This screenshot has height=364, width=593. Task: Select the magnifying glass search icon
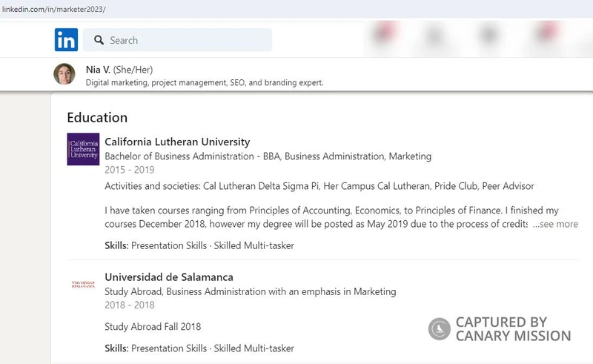99,40
